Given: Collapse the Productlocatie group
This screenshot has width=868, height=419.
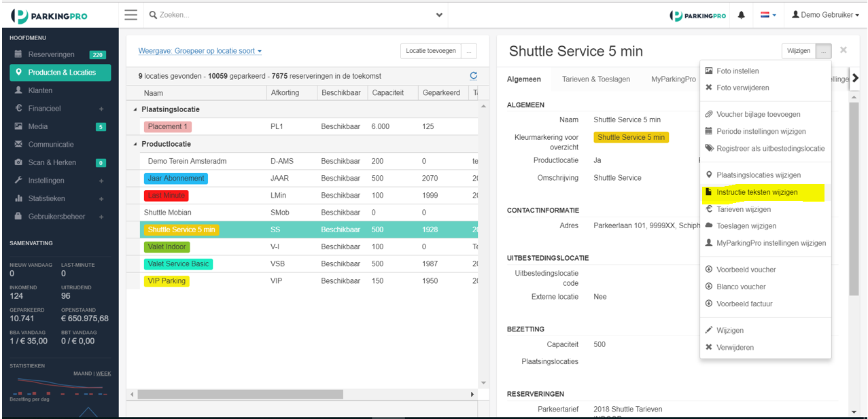Looking at the screenshot, I should [135, 144].
